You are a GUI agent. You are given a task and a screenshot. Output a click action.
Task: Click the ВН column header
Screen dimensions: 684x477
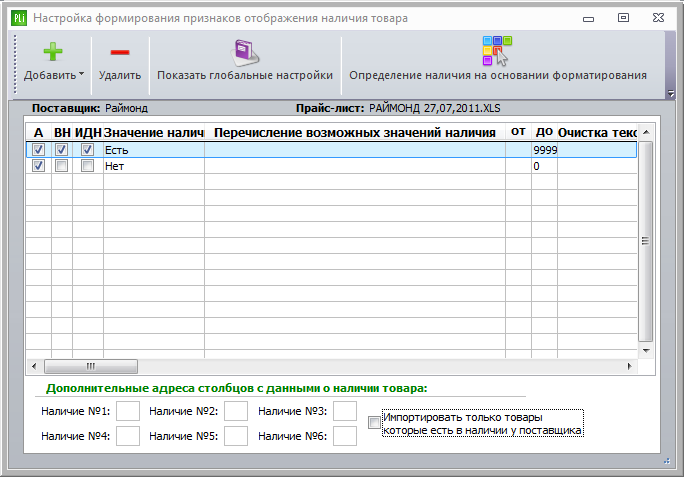click(62, 132)
